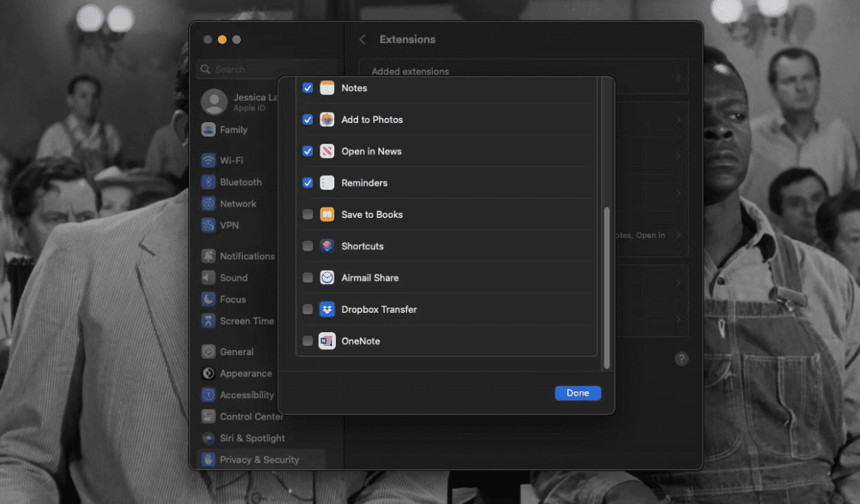Click the Accessibility sidebar icon
860x504 pixels.
pos(208,395)
